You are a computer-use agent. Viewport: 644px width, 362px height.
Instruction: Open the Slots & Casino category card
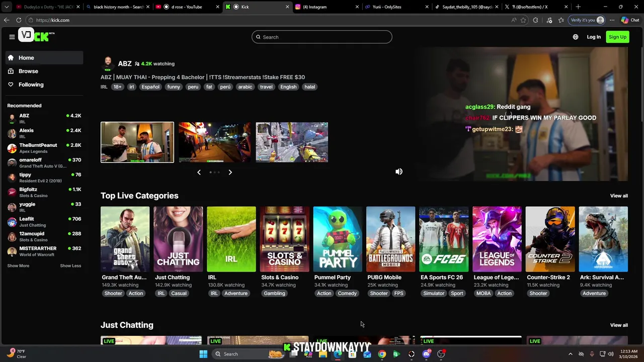click(x=284, y=239)
